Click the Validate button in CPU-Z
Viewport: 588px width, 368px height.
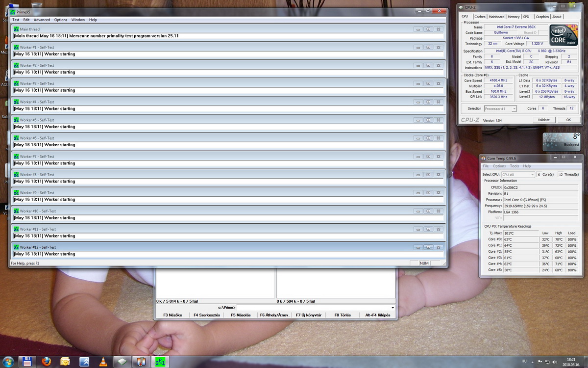pos(544,120)
